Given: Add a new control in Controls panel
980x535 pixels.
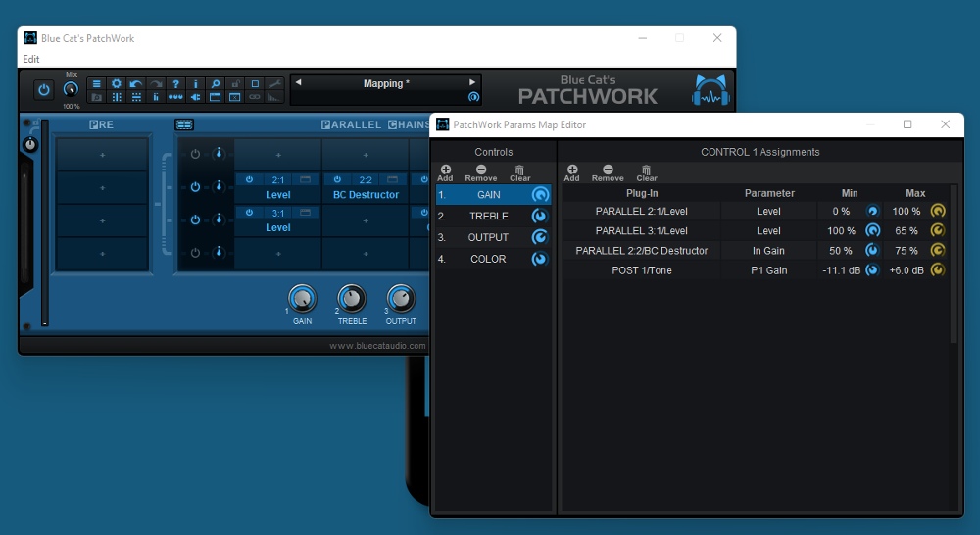Looking at the screenshot, I should point(446,173).
